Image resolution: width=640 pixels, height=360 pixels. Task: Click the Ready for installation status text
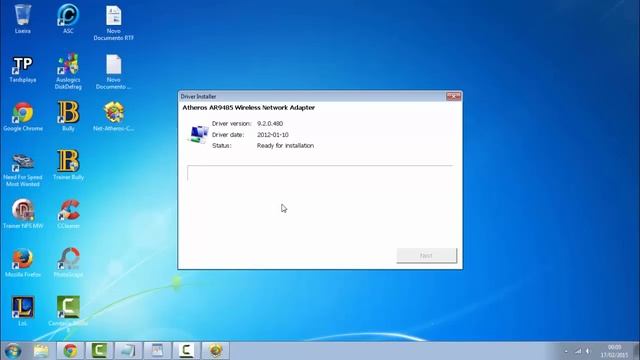285,146
